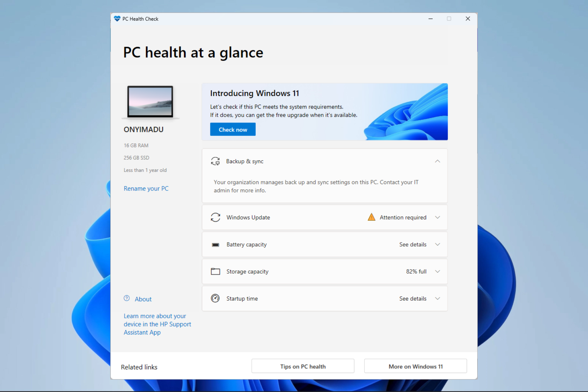Expand the Battery capacity details
This screenshot has width=588, height=392.
tap(438, 244)
